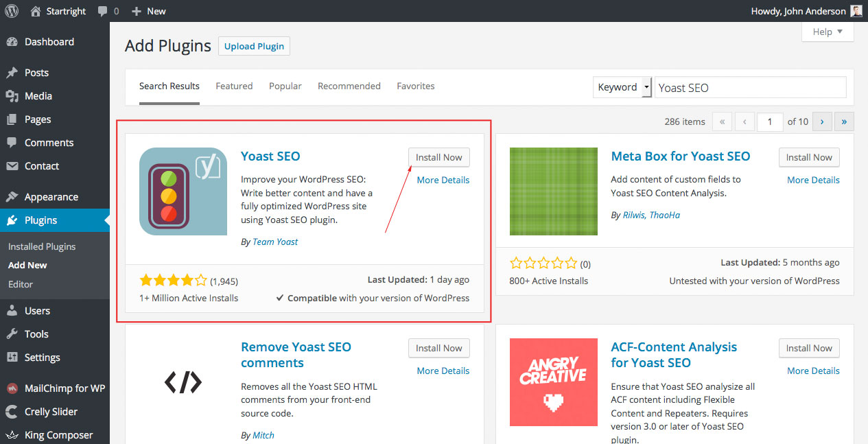Click the Media icon in sidebar
Image resolution: width=868 pixels, height=444 pixels.
click(12, 96)
